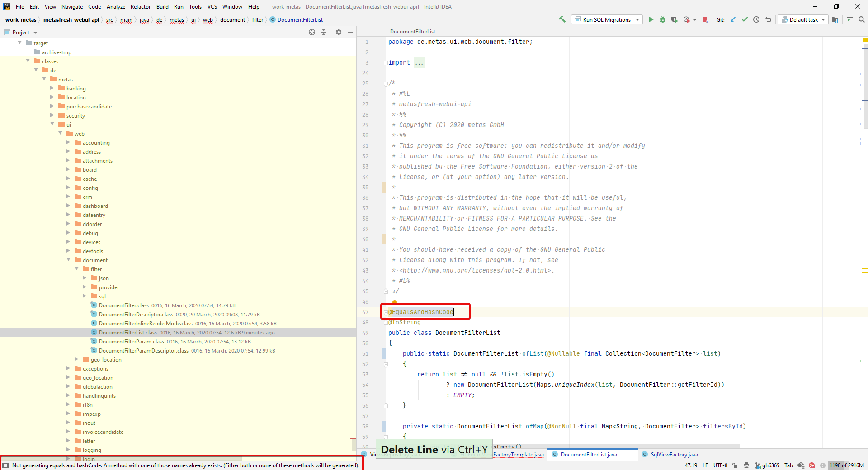Commit changes using the Git checkmark icon
Screen dimensions: 868x470
pyautogui.click(x=744, y=19)
